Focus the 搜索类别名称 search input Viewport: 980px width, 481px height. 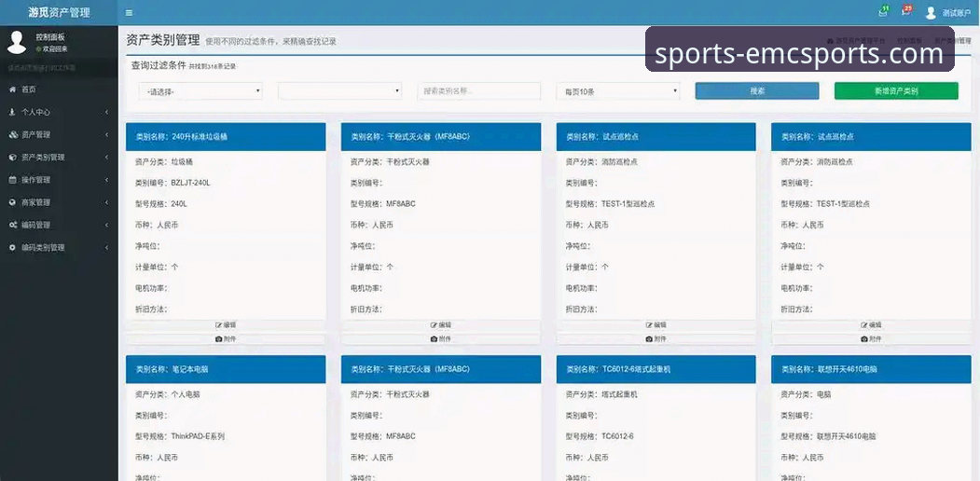pos(478,91)
